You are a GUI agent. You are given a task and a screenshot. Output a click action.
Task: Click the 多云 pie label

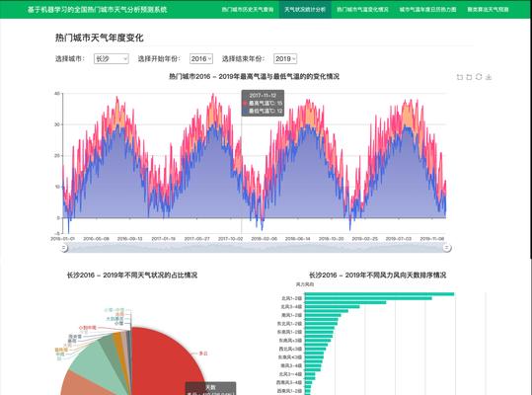(x=203, y=354)
